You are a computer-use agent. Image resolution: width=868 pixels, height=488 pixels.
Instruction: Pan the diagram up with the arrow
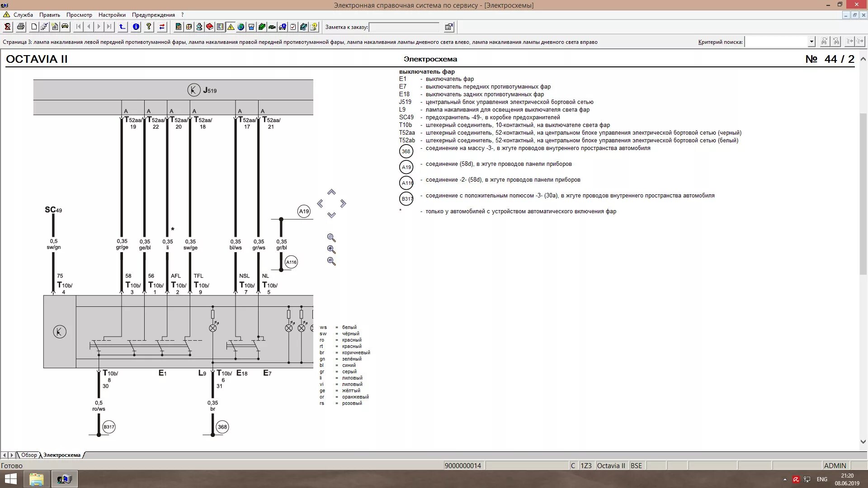[x=331, y=192]
